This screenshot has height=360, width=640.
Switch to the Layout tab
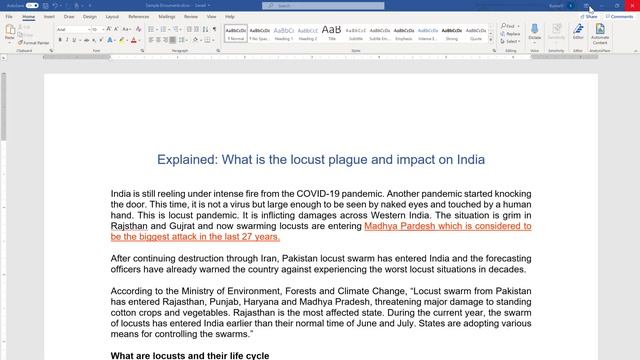click(112, 17)
